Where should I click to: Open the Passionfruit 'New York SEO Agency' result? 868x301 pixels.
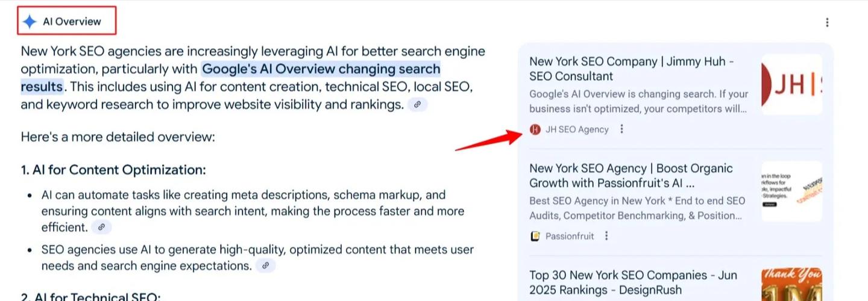click(631, 175)
